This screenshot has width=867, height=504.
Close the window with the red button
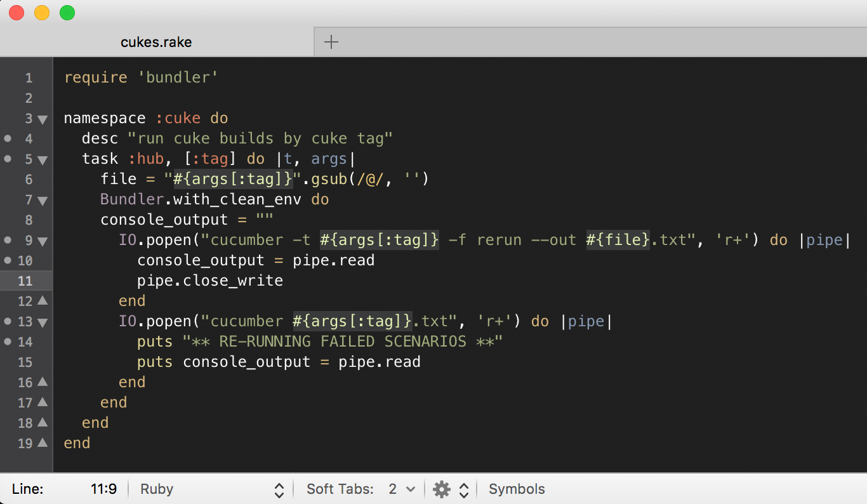coord(17,13)
